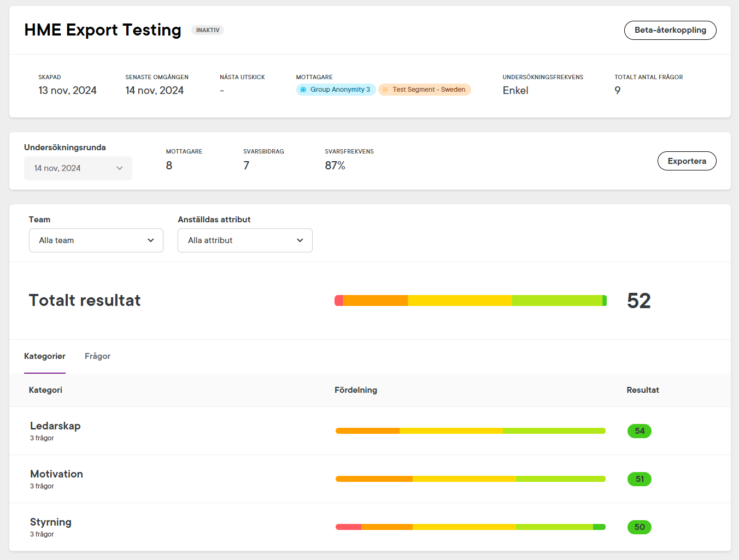Screen dimensions: 739x560
Task: Expand the Alla team filter
Action: coord(96,240)
